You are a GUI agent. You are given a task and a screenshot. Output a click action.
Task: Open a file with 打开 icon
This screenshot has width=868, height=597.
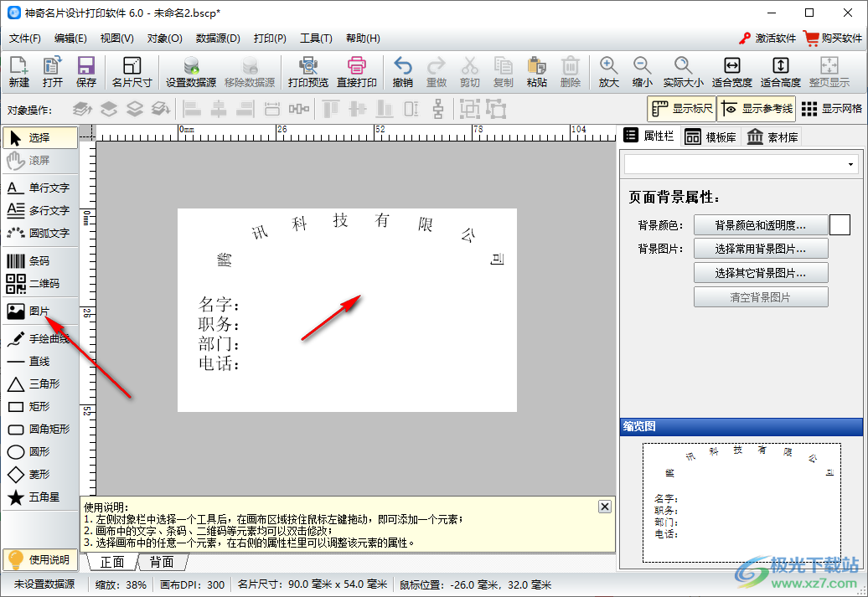53,72
